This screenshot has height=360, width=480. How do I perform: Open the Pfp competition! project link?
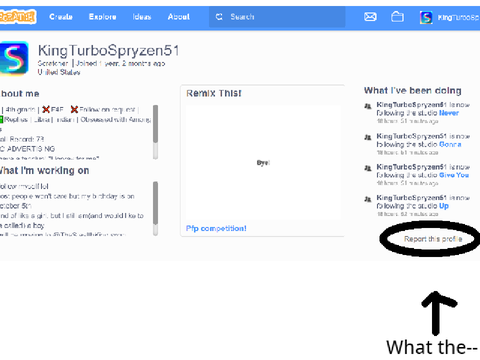(216, 229)
